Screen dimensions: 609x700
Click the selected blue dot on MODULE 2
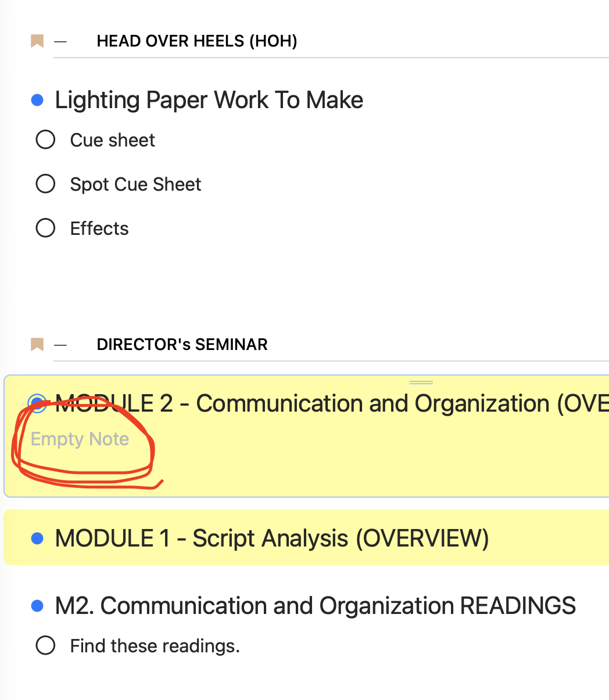37,403
